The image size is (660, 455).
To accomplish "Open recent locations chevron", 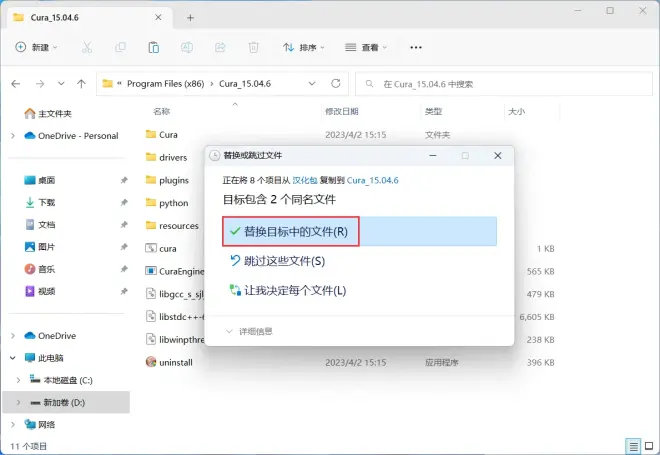I will (x=61, y=84).
